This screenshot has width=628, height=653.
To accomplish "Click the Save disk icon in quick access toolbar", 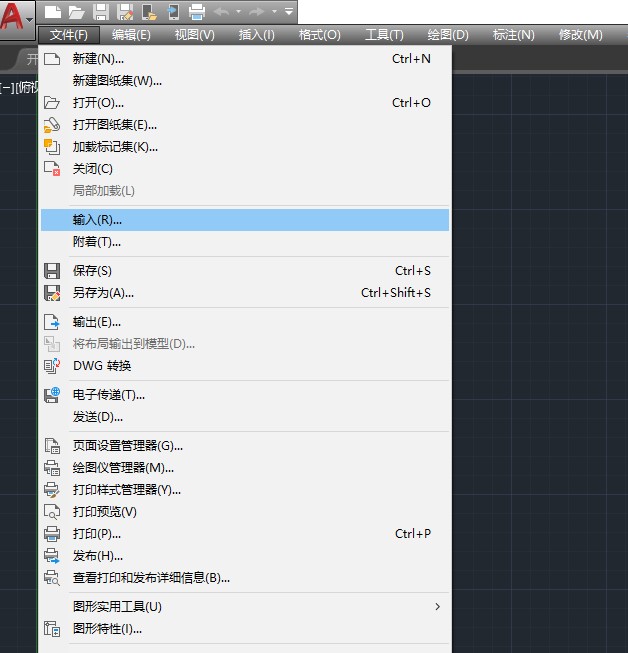I will (x=101, y=12).
